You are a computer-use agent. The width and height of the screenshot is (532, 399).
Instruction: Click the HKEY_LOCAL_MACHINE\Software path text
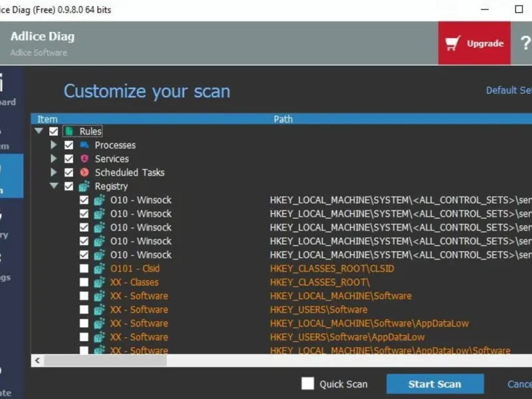coord(340,296)
